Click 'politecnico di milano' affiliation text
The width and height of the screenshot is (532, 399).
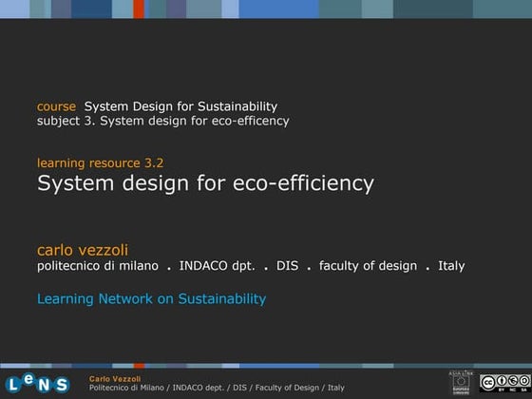pyautogui.click(x=98, y=266)
